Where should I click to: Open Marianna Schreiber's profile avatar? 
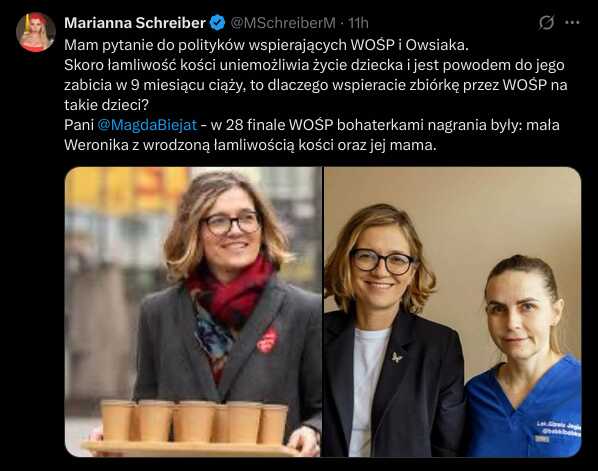tap(36, 32)
